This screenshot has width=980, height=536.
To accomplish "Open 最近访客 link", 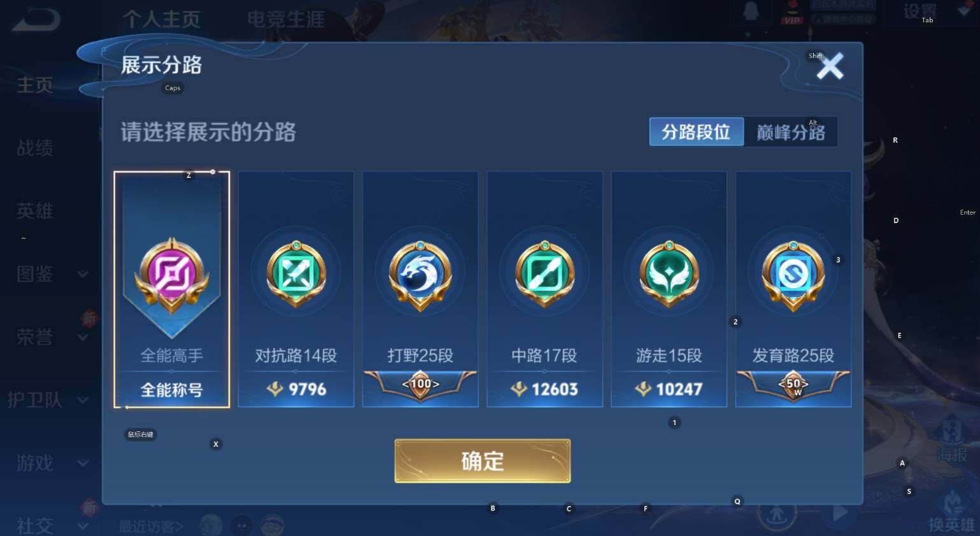I will [152, 526].
